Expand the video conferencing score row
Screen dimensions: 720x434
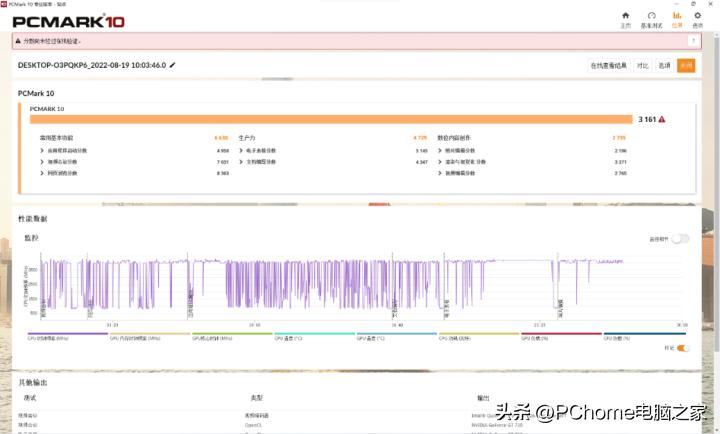[43, 161]
